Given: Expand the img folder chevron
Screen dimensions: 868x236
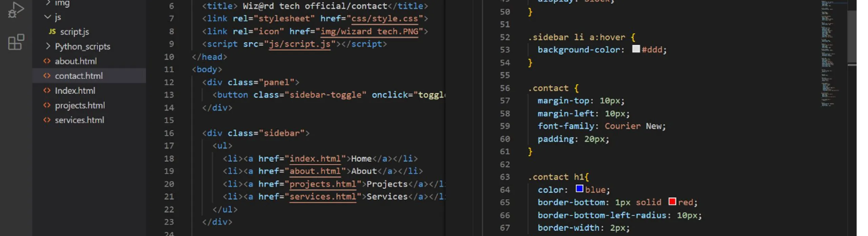Looking at the screenshot, I should (47, 3).
